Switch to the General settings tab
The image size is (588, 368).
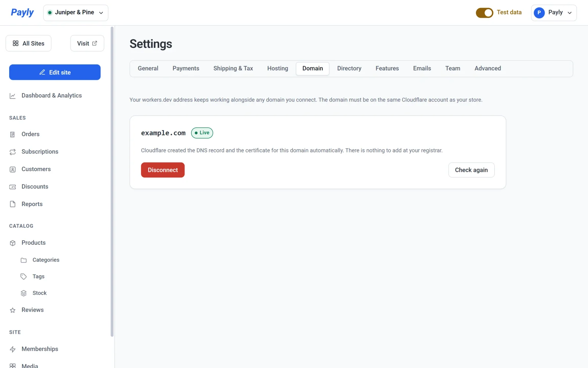tap(148, 68)
